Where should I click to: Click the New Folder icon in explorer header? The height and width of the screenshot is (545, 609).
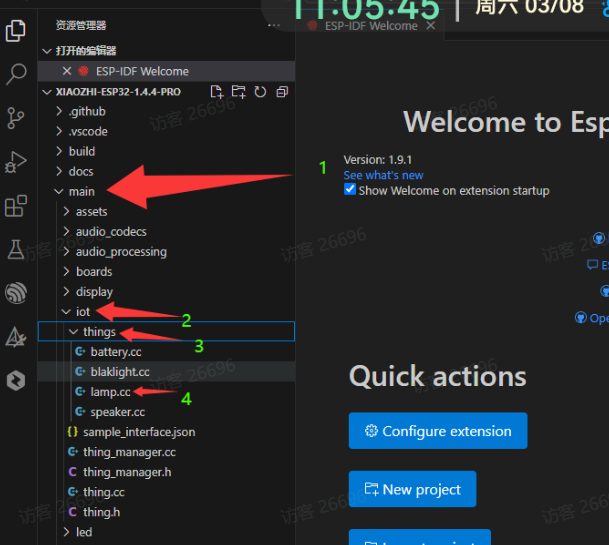(238, 92)
